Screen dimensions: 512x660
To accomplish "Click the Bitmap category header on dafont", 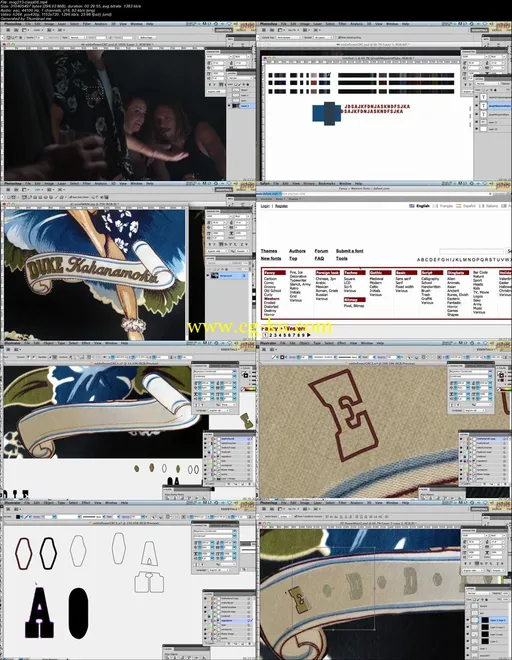I will point(355,300).
